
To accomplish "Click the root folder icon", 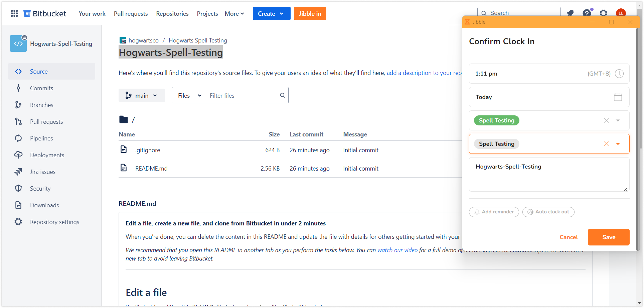I will pos(124,119).
